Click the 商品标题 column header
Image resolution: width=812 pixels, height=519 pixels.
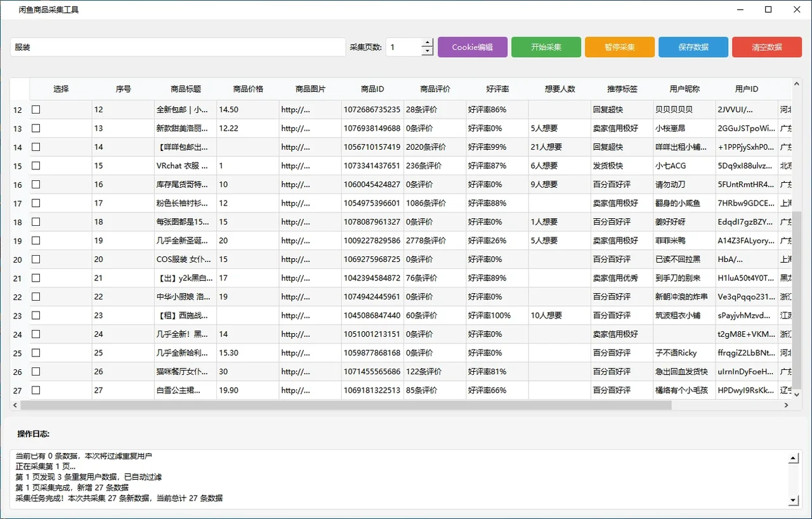point(186,89)
